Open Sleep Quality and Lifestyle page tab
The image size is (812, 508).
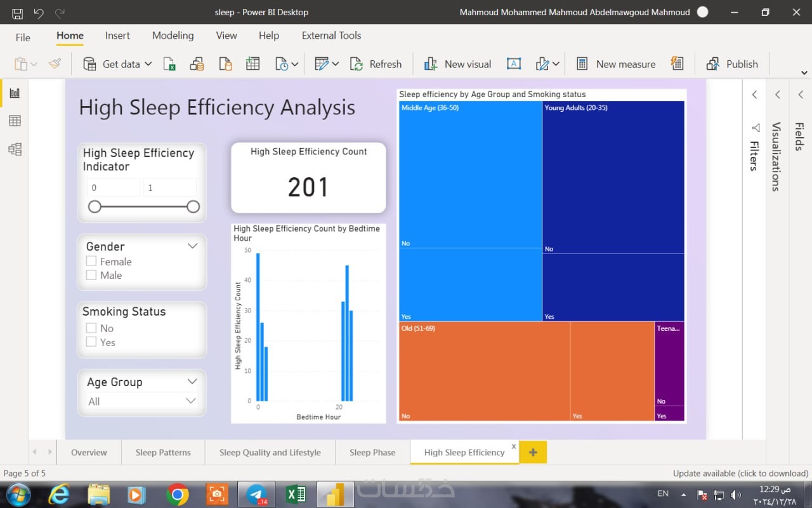[x=270, y=452]
